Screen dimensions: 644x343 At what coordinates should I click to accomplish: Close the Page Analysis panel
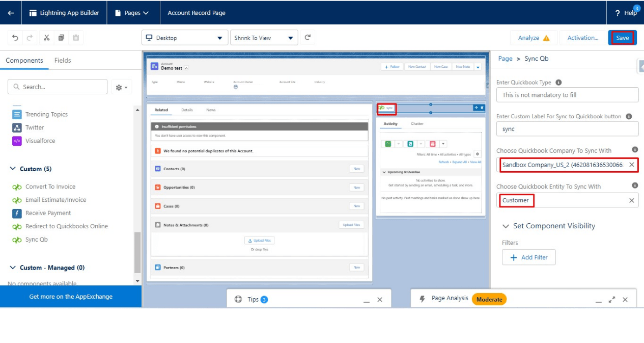tap(625, 300)
